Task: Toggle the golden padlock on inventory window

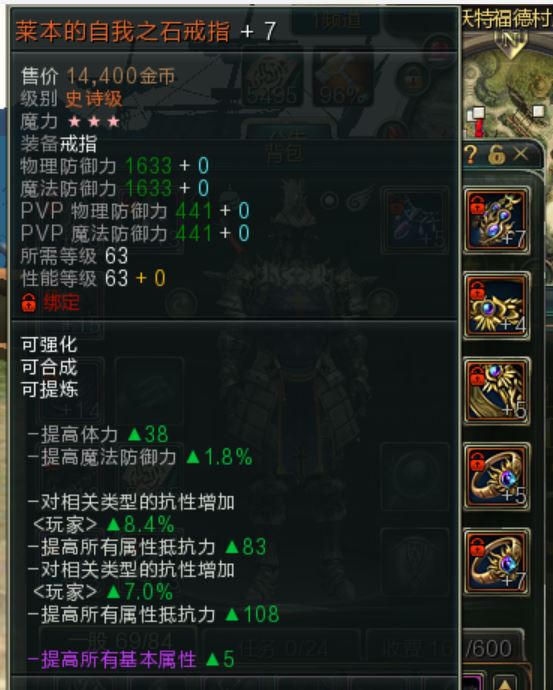Action: click(496, 155)
